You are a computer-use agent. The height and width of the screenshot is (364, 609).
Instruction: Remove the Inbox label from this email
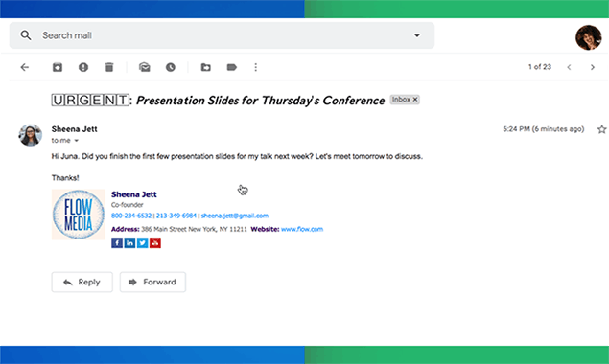pos(415,100)
